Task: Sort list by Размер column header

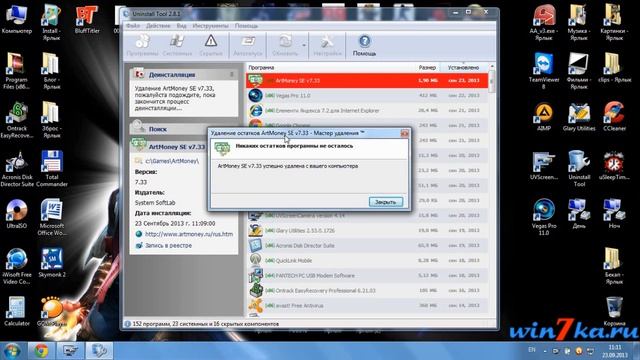Action: coord(427,67)
